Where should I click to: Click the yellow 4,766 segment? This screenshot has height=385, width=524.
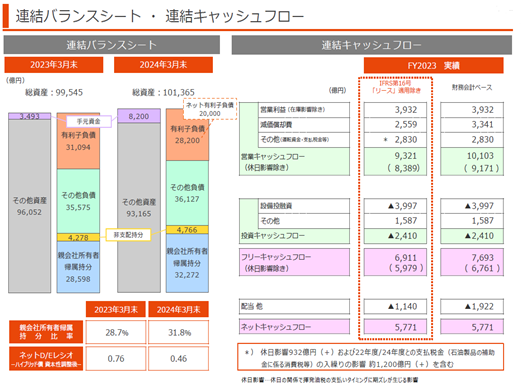point(187,230)
